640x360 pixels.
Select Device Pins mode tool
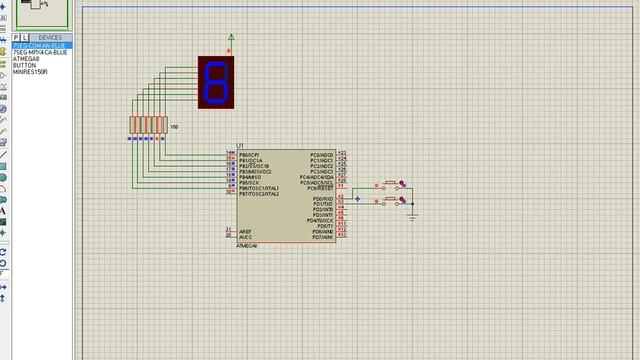[x=3, y=76]
